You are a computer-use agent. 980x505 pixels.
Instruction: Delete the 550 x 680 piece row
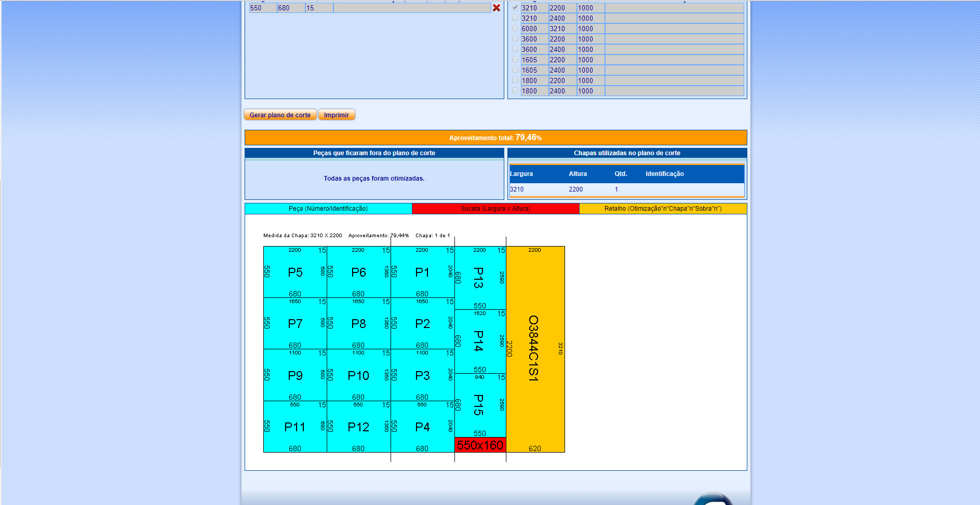coord(496,8)
